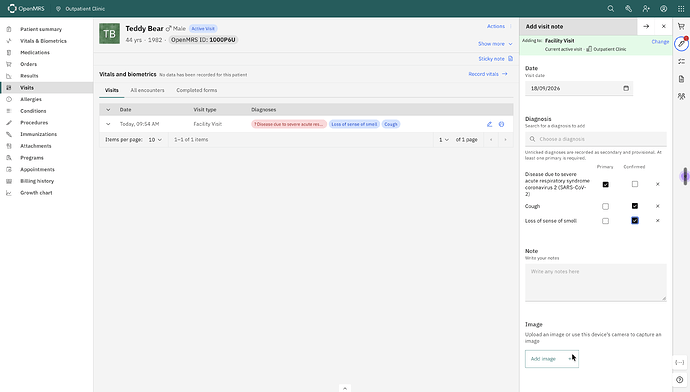This screenshot has width=690, height=392.
Task: Click the top bar tools icon
Action: click(x=628, y=8)
